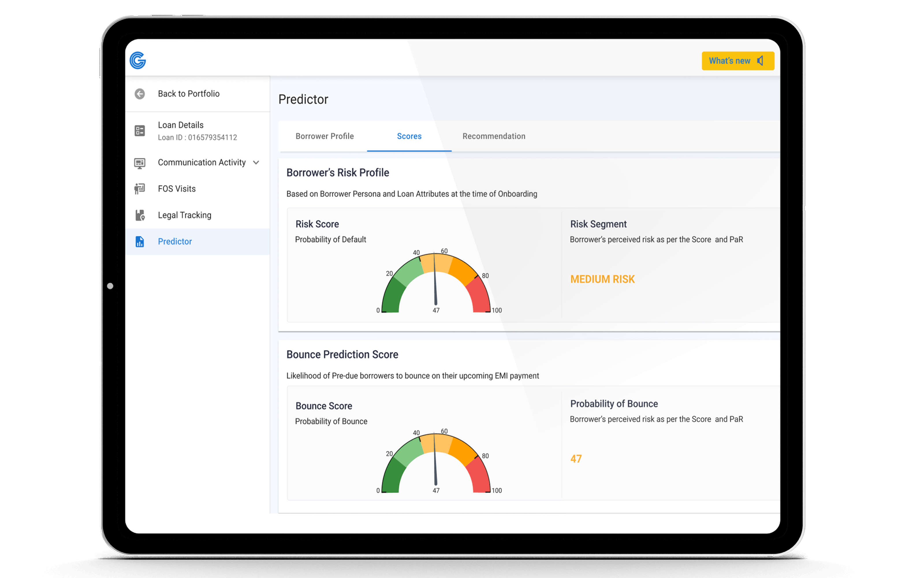This screenshot has width=924, height=578.
Task: Click the MEDIUM RISK label
Action: coord(602,279)
